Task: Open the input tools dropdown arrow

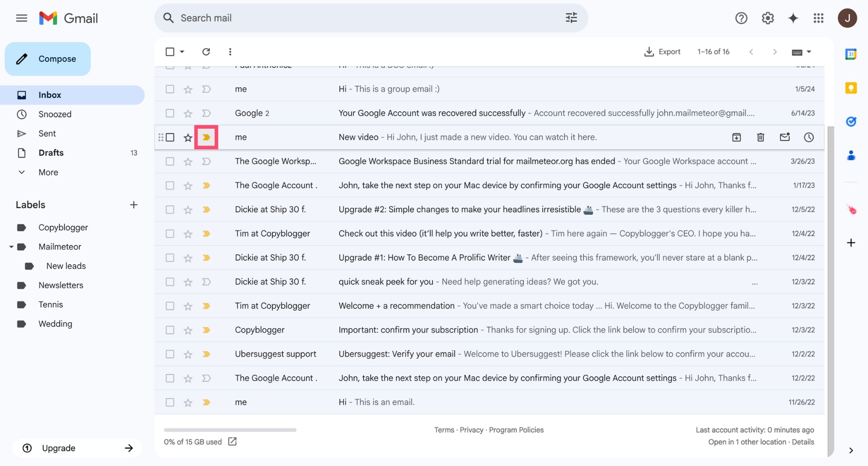Action: (809, 52)
